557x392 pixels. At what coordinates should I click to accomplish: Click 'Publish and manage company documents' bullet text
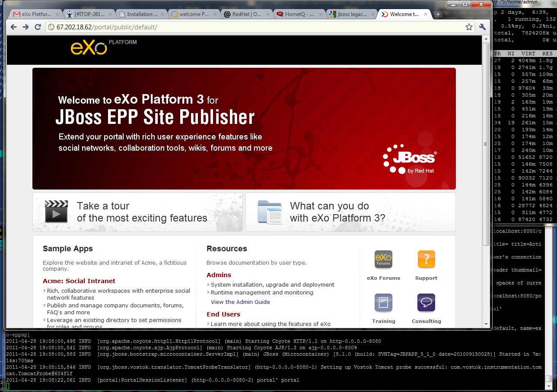[115, 309]
